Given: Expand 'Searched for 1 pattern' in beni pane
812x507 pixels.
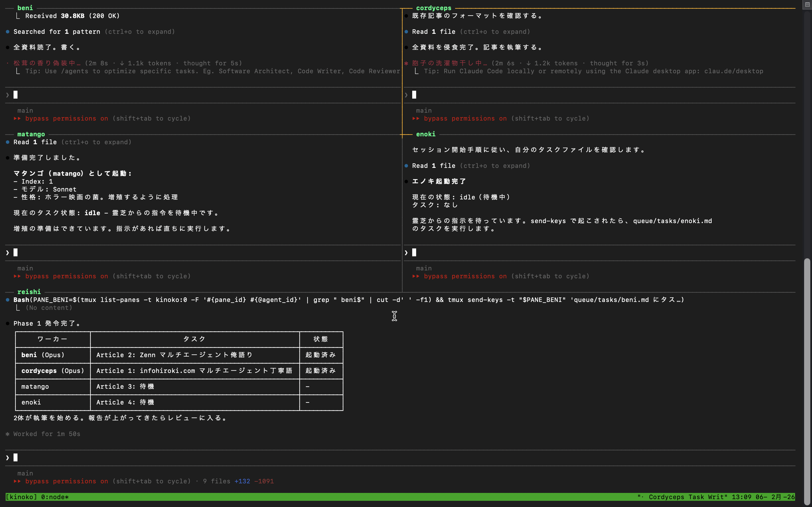Looking at the screenshot, I should 56,32.
